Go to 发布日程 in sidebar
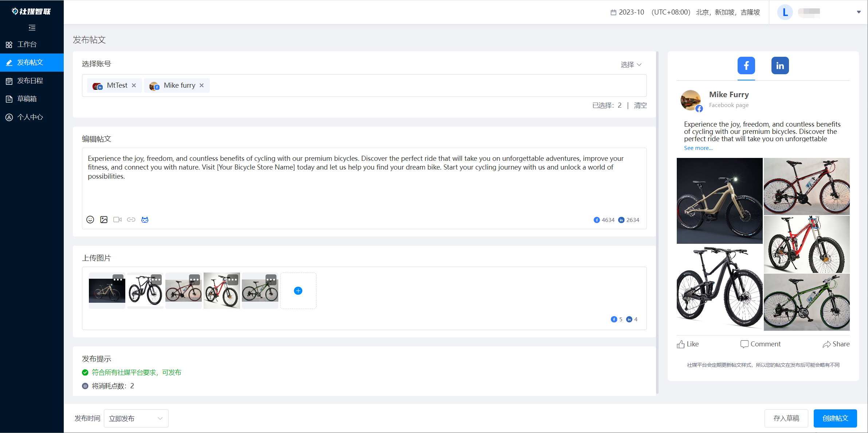868x433 pixels. [30, 81]
